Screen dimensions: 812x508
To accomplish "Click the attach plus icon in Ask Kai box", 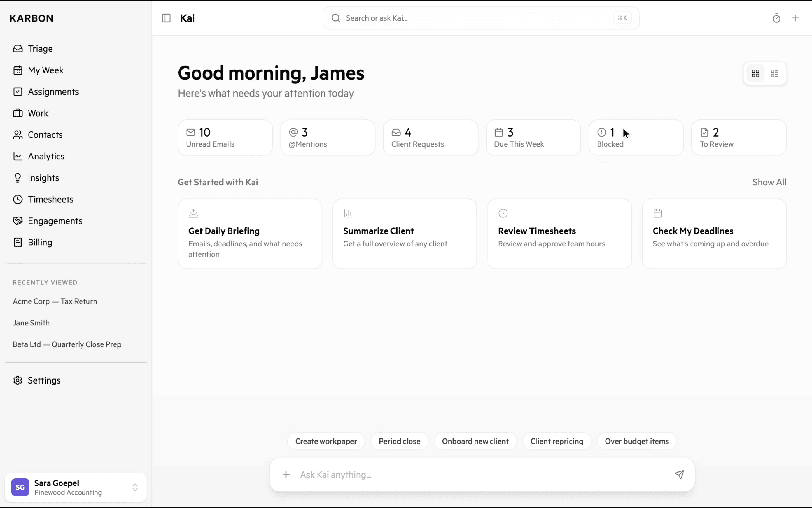I will [x=286, y=474].
